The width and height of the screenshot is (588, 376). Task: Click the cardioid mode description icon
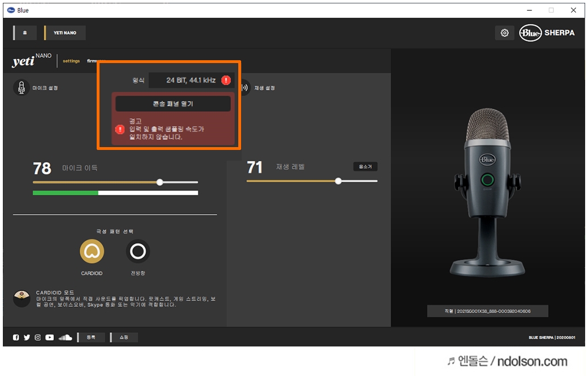tap(22, 299)
